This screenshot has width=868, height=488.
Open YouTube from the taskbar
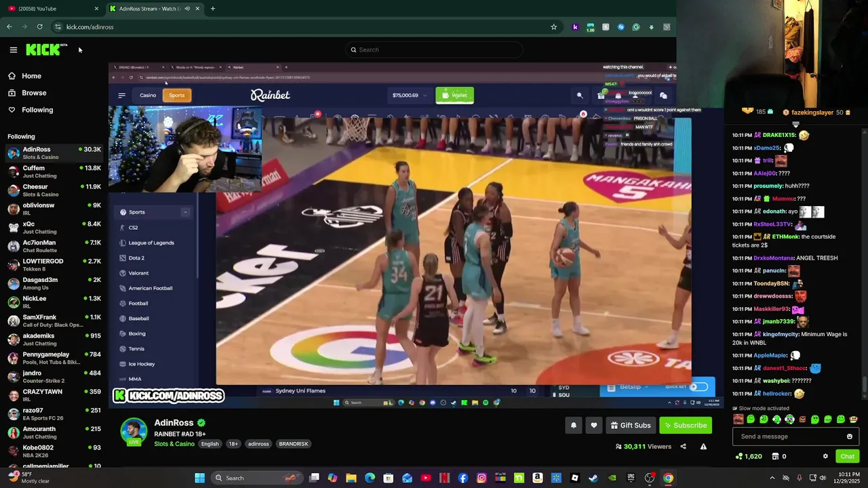(x=426, y=478)
